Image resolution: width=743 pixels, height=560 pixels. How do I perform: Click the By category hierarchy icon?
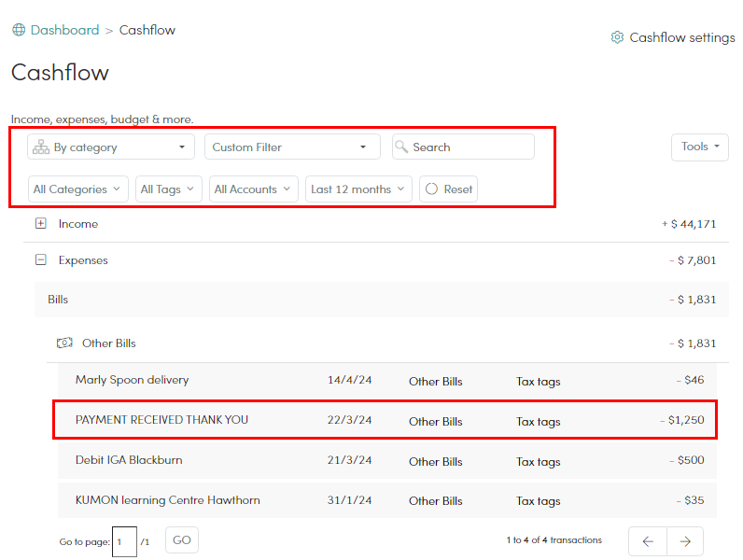[x=41, y=147]
